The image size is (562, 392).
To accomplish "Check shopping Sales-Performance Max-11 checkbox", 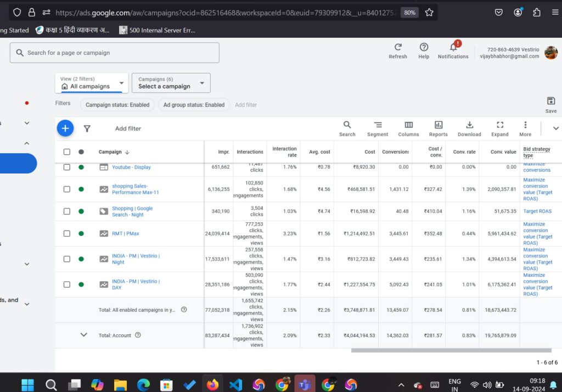I will pos(66,189).
